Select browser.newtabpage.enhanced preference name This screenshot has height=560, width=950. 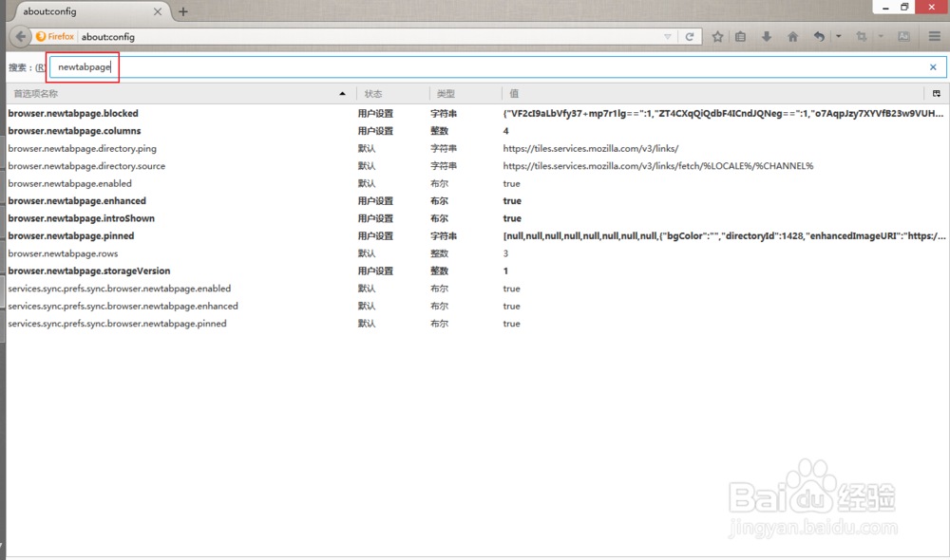click(77, 201)
